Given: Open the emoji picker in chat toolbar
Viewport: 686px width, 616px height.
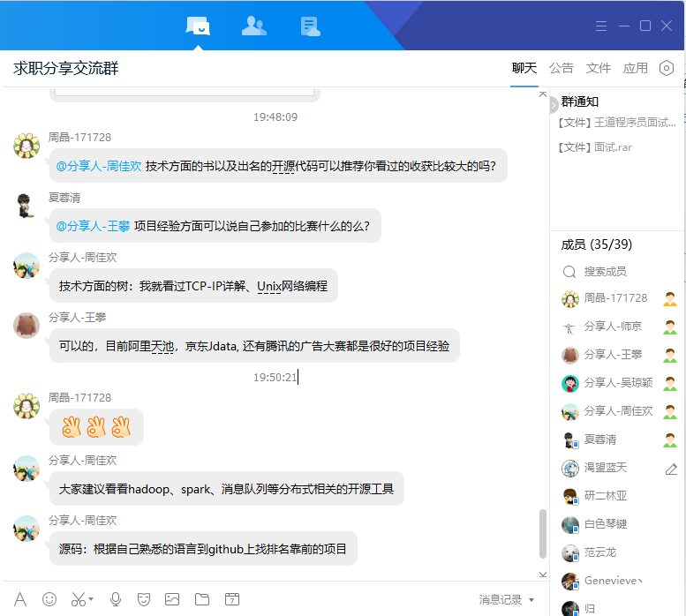Looking at the screenshot, I should point(49,599).
